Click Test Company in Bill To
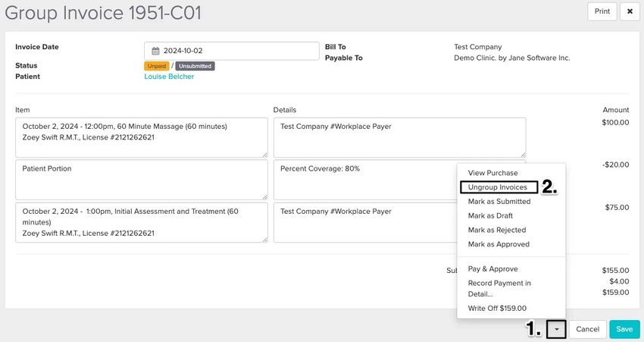This screenshot has width=644, height=342. [x=477, y=47]
